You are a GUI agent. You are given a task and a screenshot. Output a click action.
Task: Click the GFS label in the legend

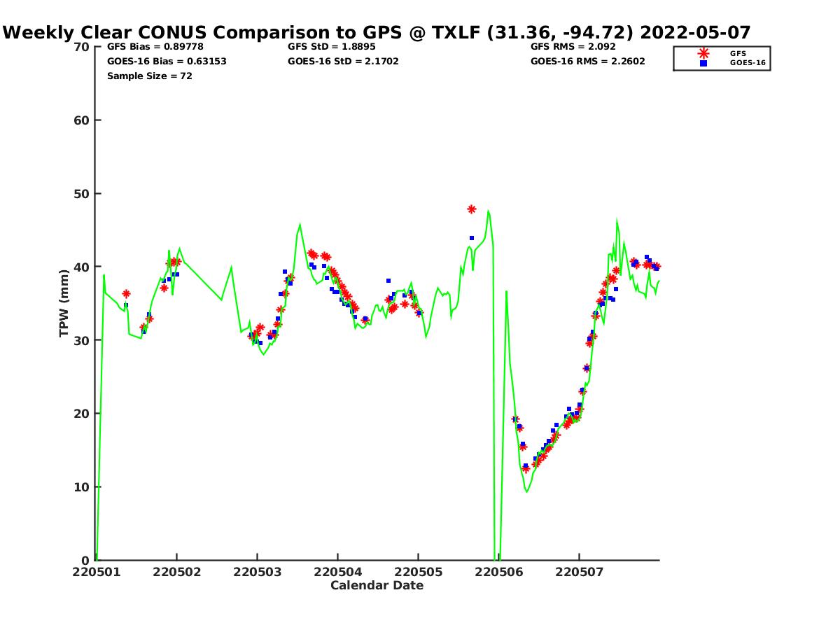[x=738, y=53]
